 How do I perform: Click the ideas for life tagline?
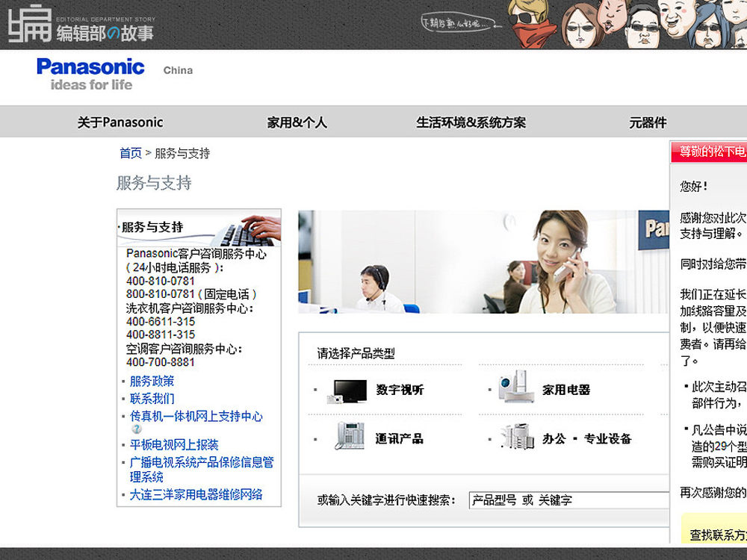(91, 85)
